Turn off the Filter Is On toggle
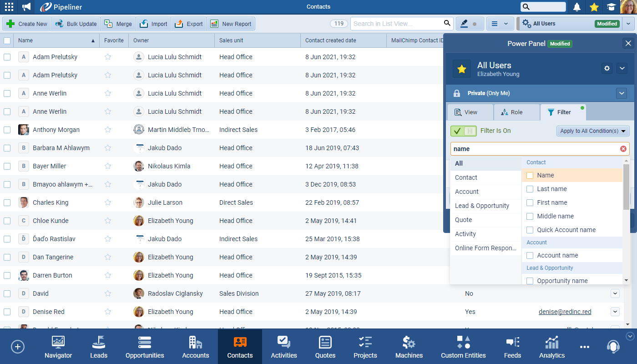 (x=463, y=131)
